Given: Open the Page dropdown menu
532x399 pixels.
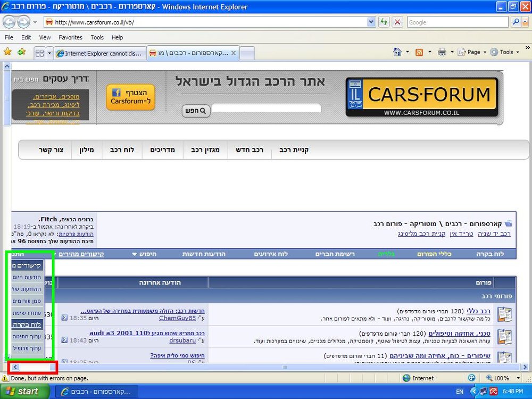Looking at the screenshot, I should pyautogui.click(x=471, y=52).
